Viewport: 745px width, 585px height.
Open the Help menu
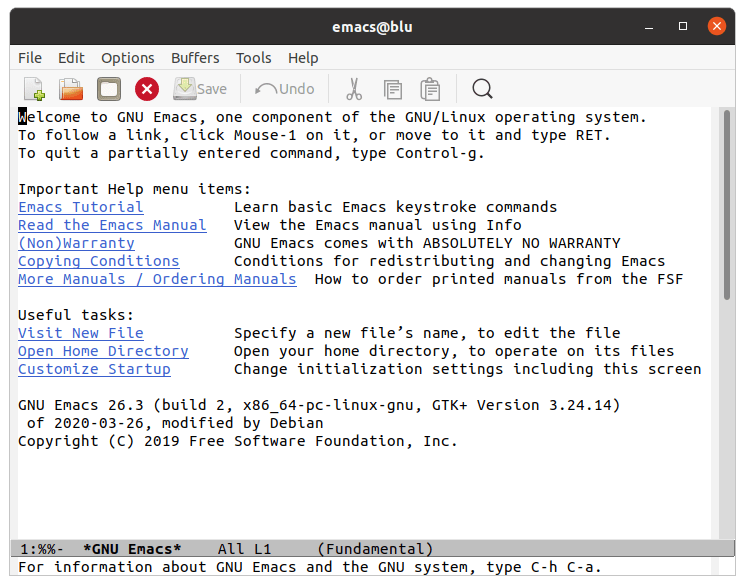click(x=303, y=58)
